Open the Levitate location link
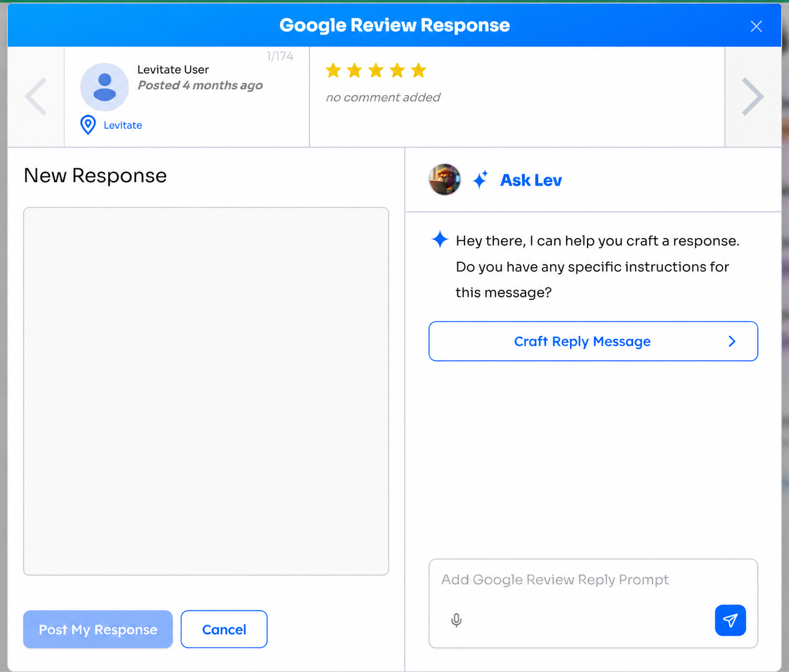Viewport: 789px width, 672px height. point(123,125)
